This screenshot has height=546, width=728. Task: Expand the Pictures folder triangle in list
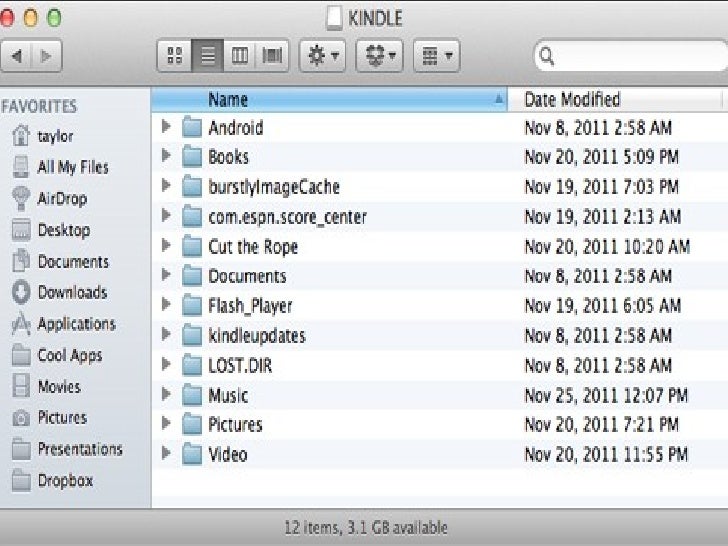(166, 423)
